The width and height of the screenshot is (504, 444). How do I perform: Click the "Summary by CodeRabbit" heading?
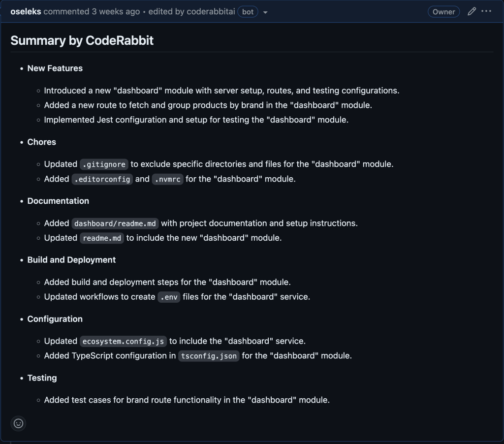(82, 40)
